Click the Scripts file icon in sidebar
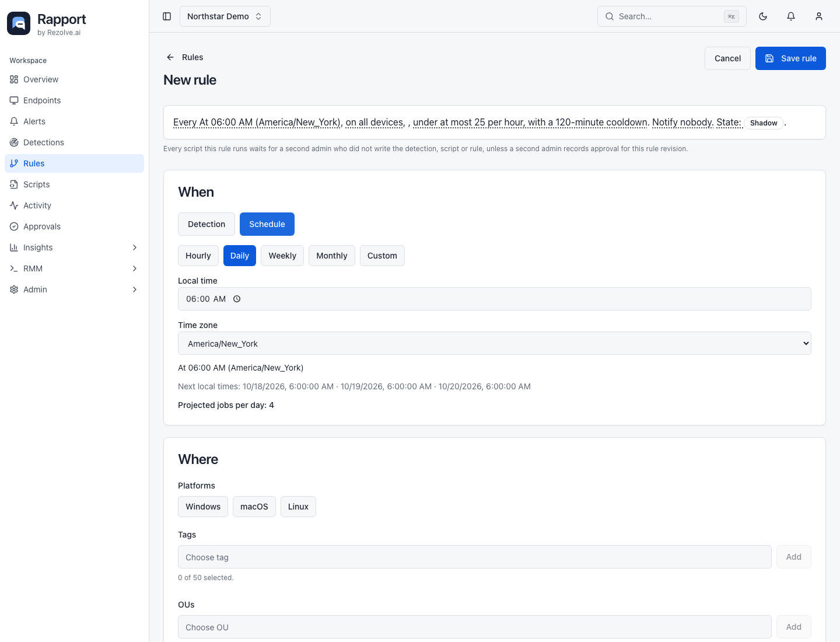 (14, 184)
